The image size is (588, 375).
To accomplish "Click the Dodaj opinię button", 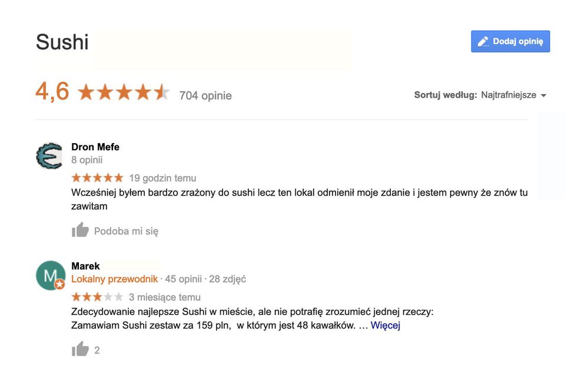I will pos(510,41).
